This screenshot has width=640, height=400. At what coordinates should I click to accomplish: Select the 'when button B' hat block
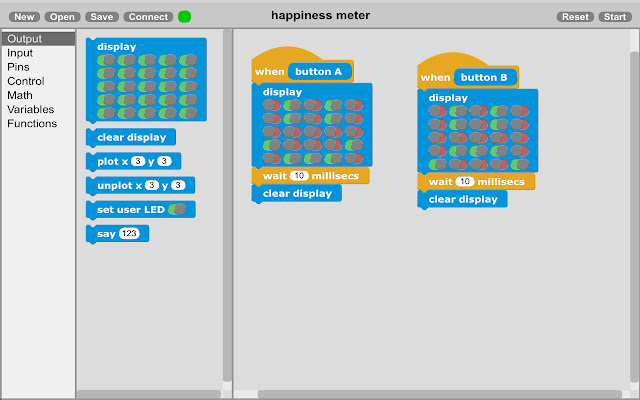(x=468, y=71)
